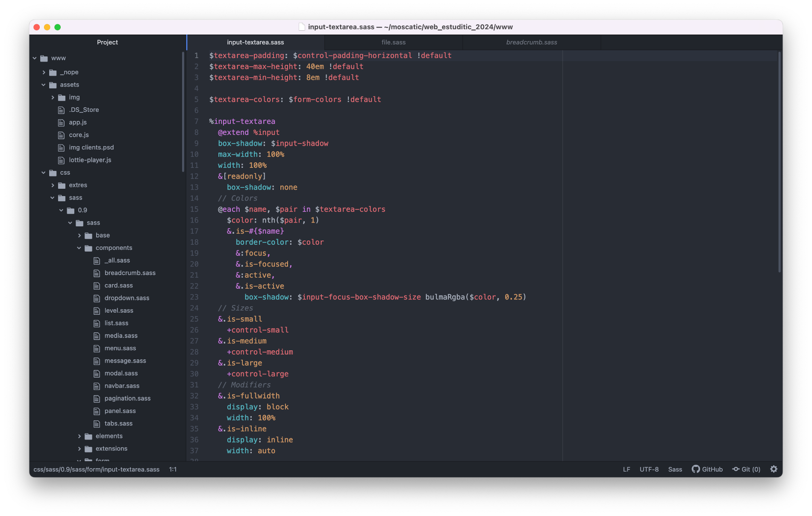Click the file icon beside tabs.sass
812x516 pixels.
point(97,424)
